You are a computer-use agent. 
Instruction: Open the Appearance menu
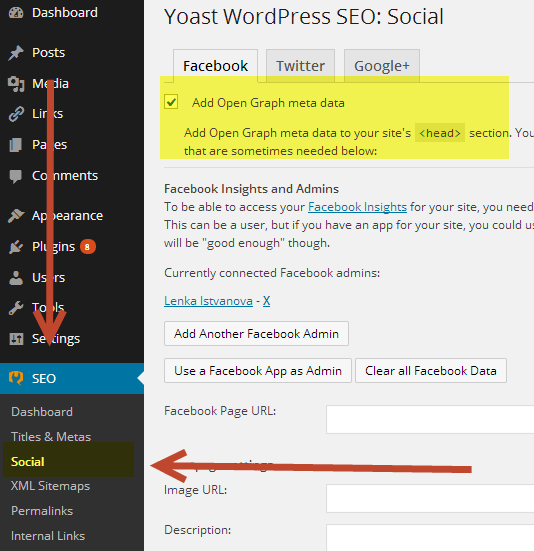click(67, 215)
